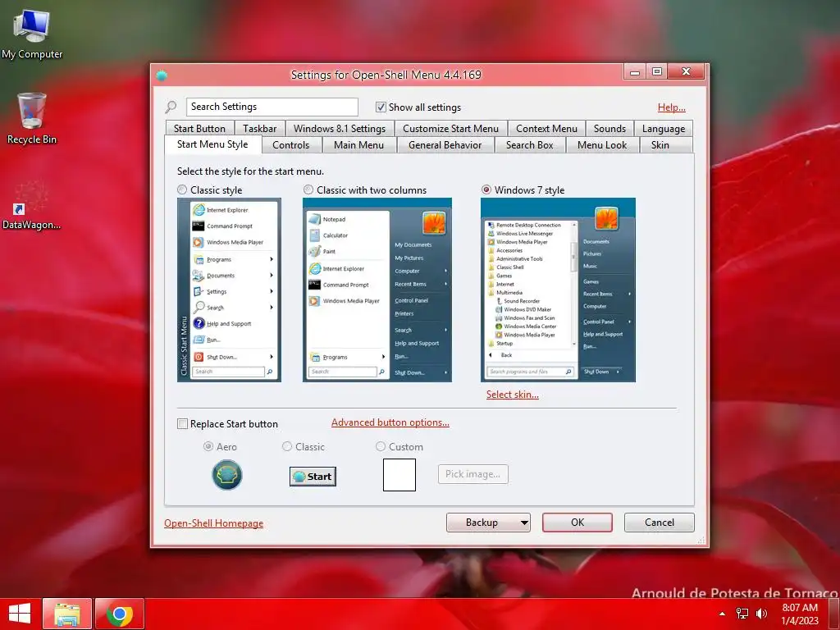Select Aero button radio option
The height and width of the screenshot is (630, 840).
208,446
